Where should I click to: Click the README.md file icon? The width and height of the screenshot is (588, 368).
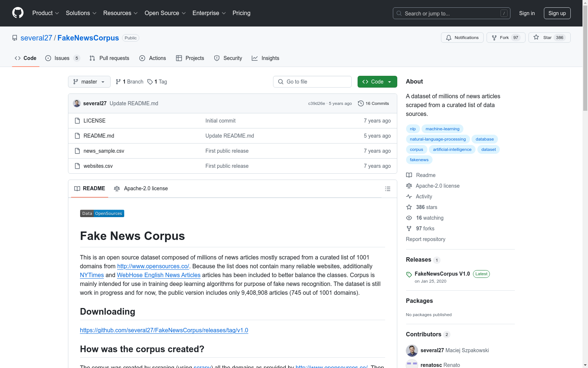77,136
